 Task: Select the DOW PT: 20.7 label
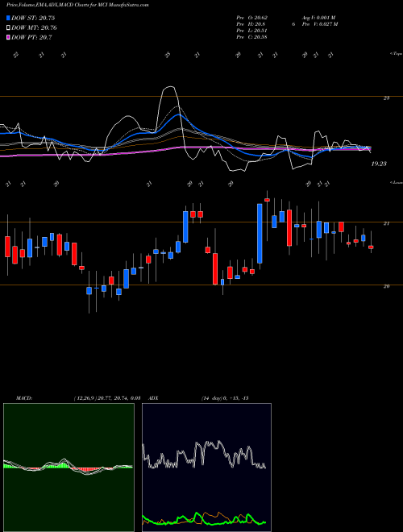31,37
